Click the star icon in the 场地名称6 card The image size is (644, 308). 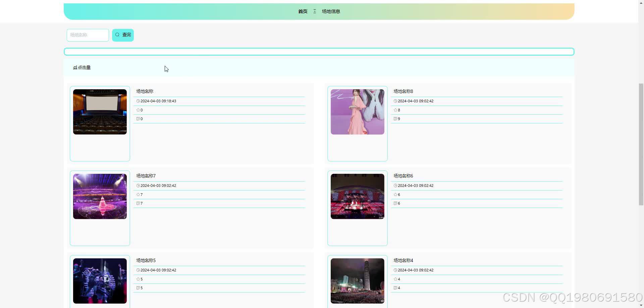click(x=395, y=195)
